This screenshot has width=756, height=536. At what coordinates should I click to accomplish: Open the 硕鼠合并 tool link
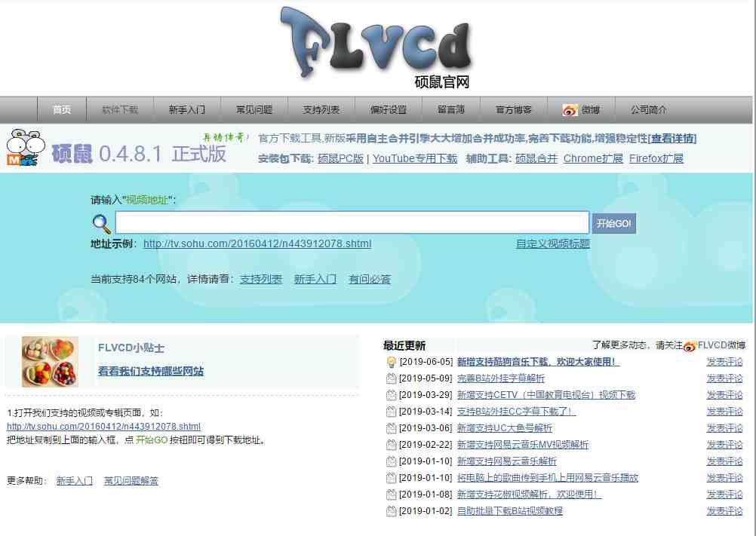click(x=536, y=158)
